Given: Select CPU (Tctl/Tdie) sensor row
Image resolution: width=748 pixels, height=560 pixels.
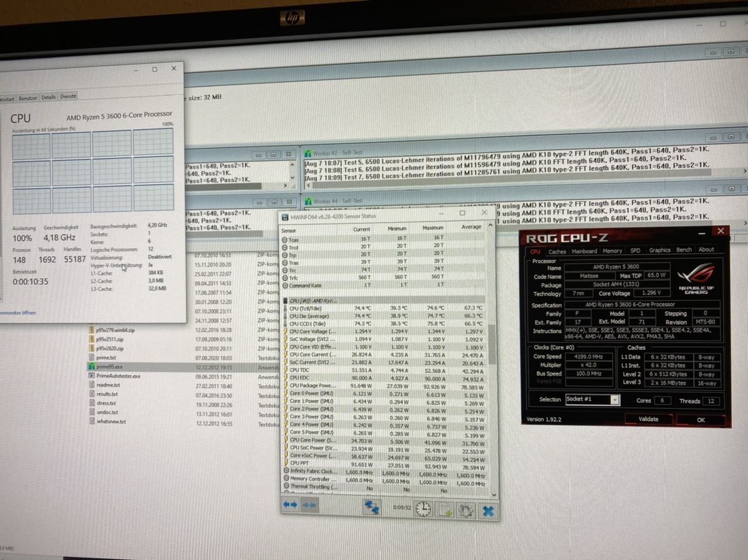Looking at the screenshot, I should (x=384, y=308).
